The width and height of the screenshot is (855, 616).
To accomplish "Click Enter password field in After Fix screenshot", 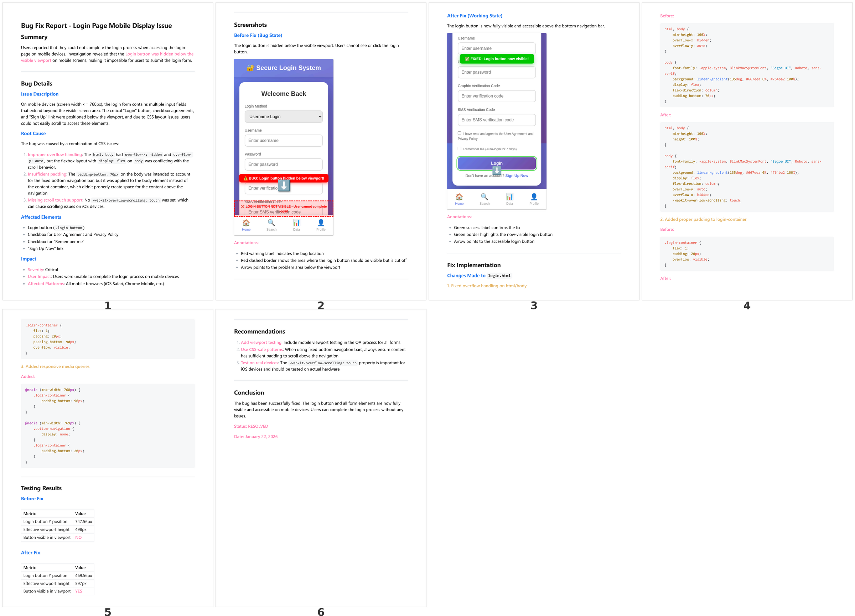I will pos(497,72).
